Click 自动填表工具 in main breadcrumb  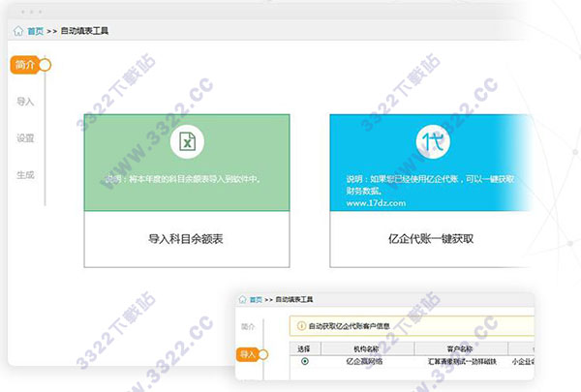(84, 31)
